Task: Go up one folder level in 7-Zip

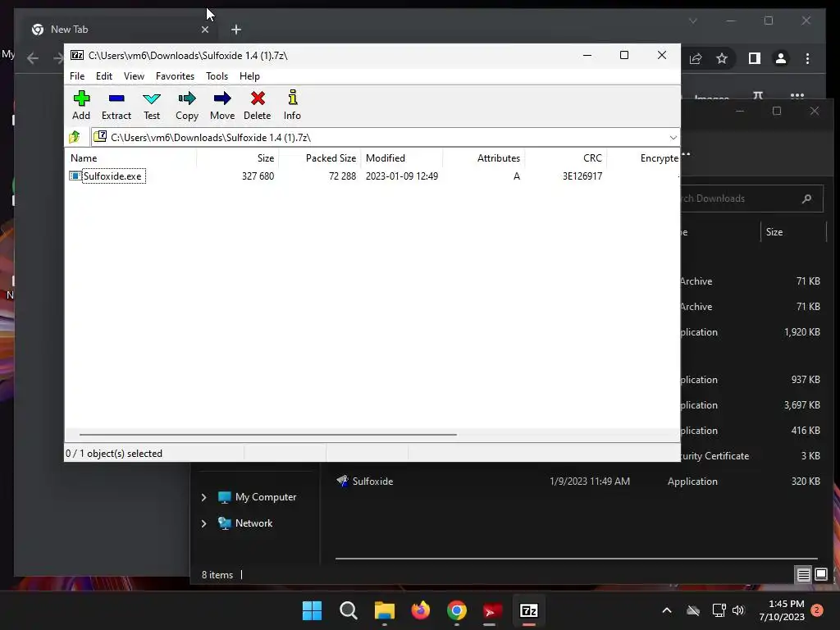Action: point(75,137)
